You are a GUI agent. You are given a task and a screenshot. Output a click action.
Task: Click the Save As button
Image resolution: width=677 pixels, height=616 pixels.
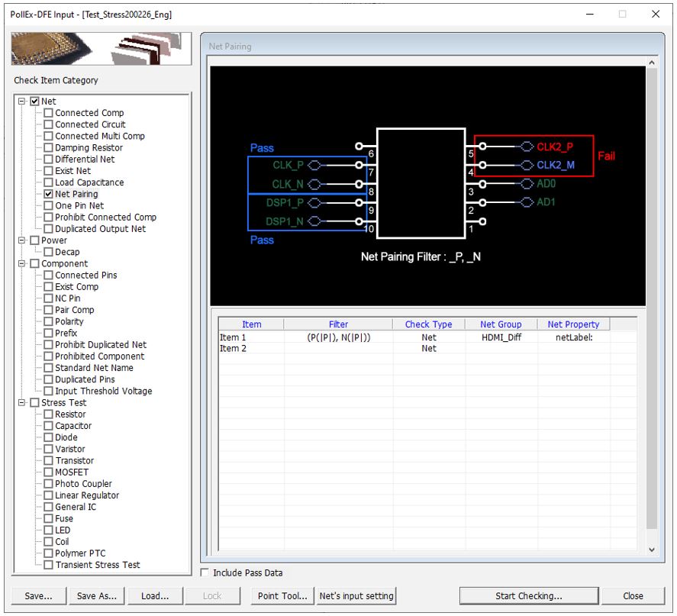(97, 596)
